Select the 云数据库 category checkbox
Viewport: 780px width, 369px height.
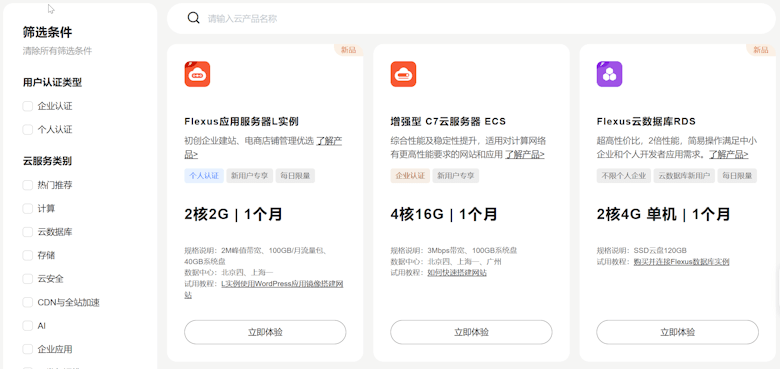(27, 232)
